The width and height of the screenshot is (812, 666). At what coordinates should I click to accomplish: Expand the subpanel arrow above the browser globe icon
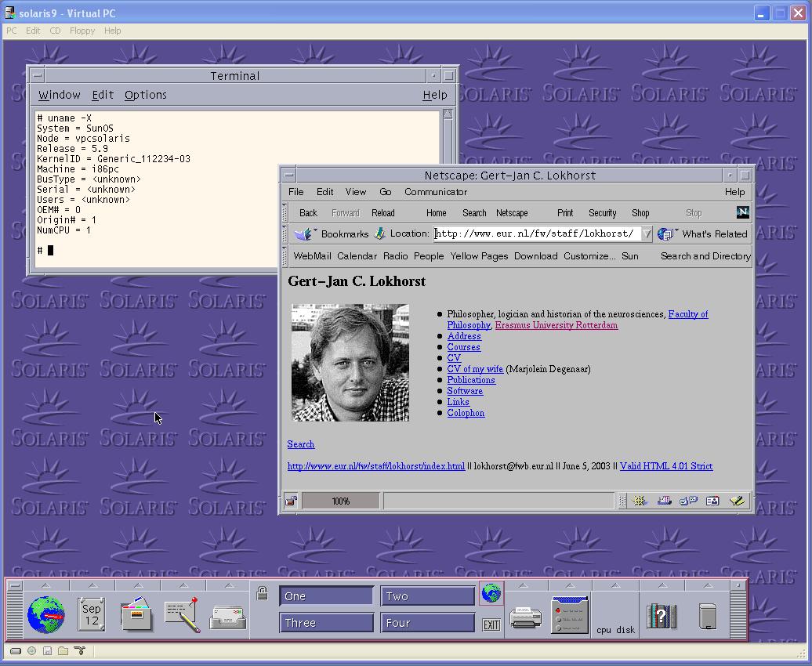(46, 585)
